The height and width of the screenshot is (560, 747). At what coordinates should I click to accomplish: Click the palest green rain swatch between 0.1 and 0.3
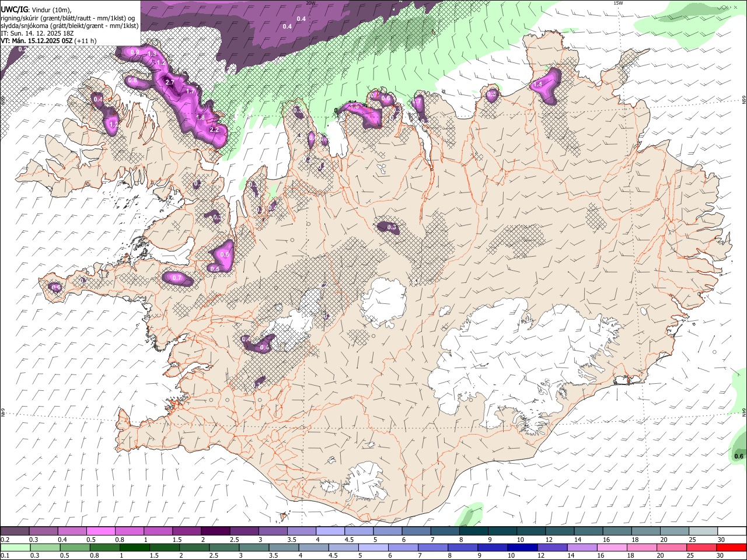15,548
